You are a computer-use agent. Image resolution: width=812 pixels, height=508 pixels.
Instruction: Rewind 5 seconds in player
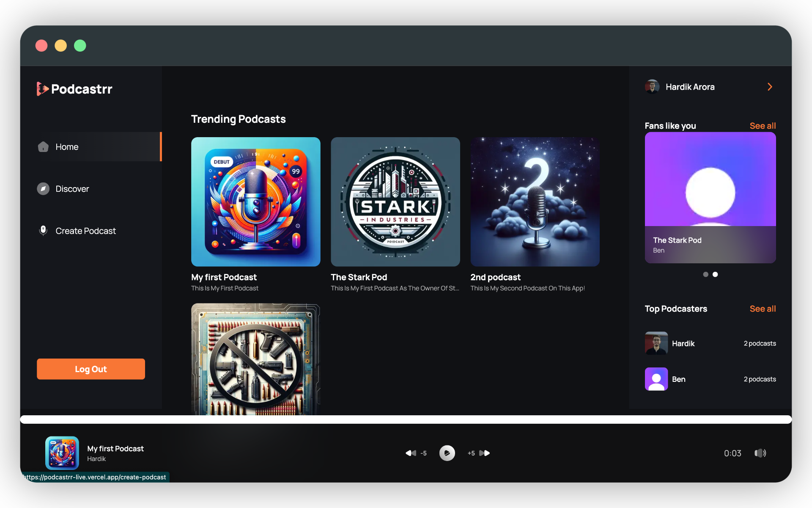[411, 453]
